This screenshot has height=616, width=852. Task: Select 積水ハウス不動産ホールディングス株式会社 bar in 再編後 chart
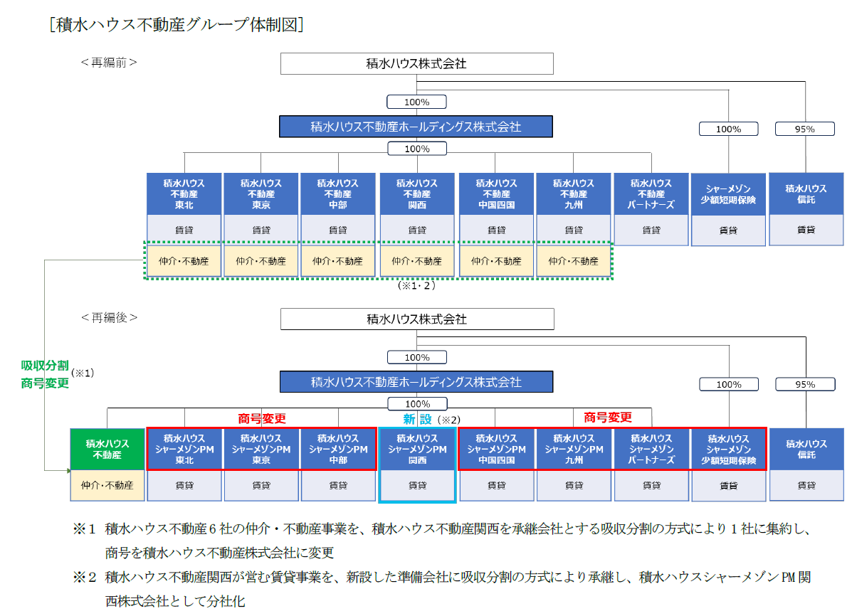416,382
